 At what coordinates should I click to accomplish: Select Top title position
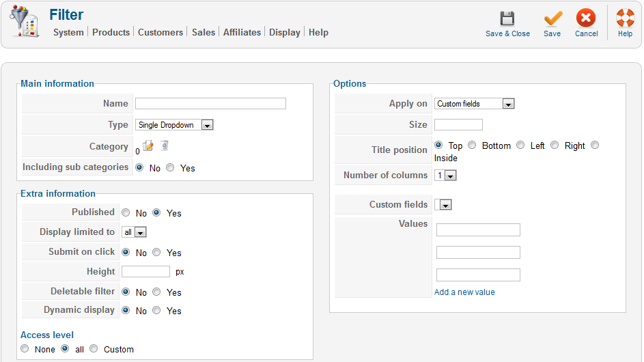pyautogui.click(x=438, y=145)
